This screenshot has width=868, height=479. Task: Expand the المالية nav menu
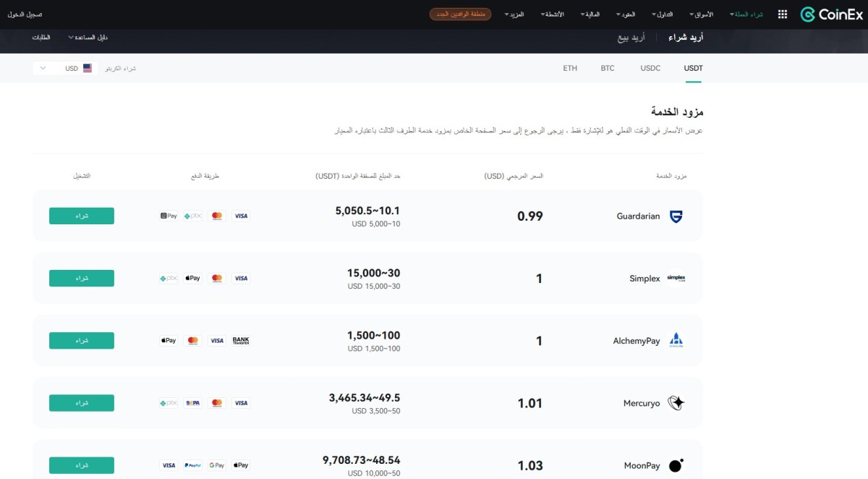590,14
